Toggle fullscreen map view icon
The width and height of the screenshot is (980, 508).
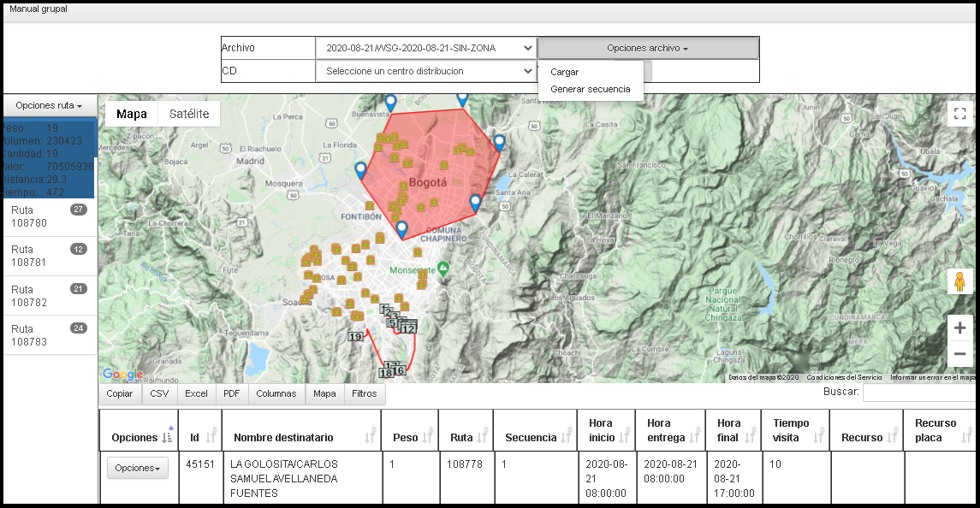(959, 114)
